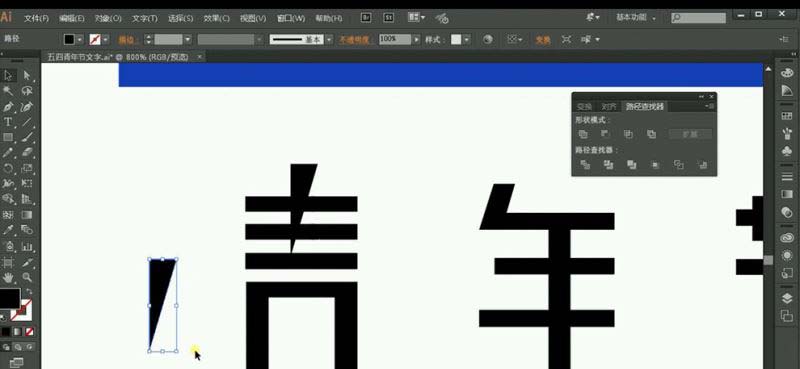Switch to solid Color fill mode button

pos(5,332)
